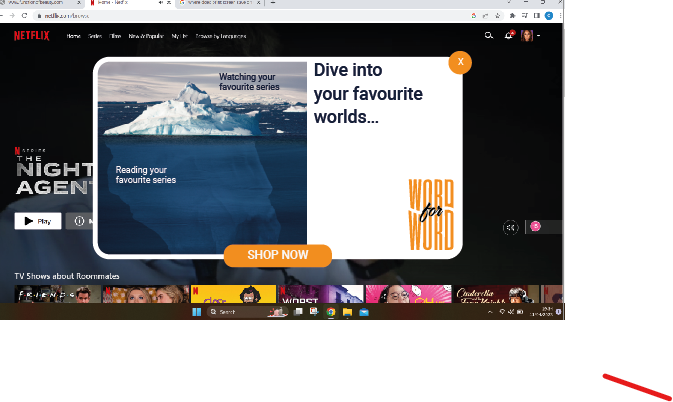
Task: Go forward in browser history
Action: tap(12, 16)
